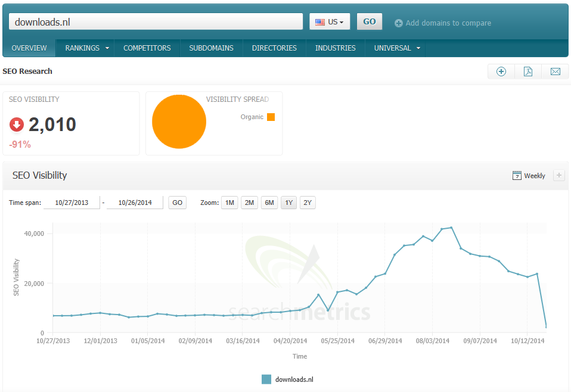Click the VISIBILITY SPREAD card title

point(237,99)
